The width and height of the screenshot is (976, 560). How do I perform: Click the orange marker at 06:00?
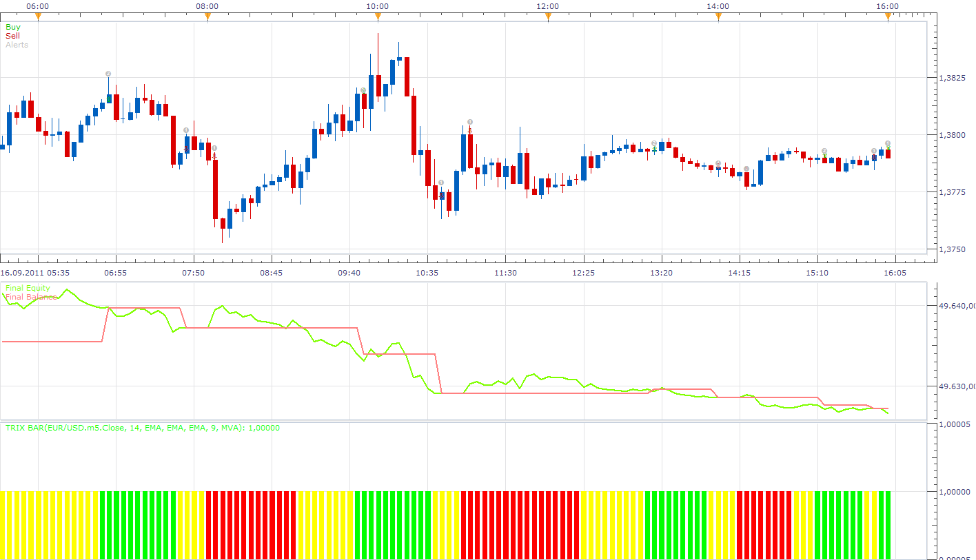point(38,17)
